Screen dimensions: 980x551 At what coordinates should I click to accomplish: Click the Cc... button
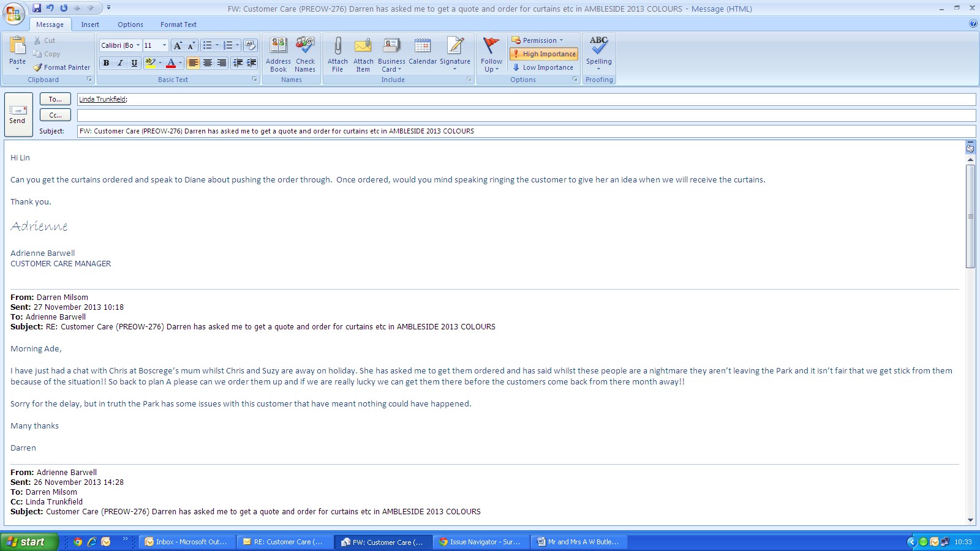(x=56, y=115)
